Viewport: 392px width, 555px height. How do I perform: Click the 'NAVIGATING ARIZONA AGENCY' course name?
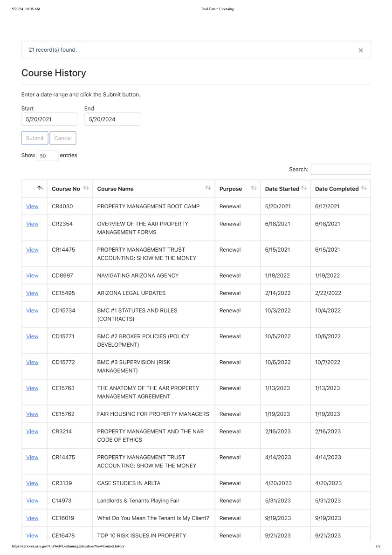(138, 275)
